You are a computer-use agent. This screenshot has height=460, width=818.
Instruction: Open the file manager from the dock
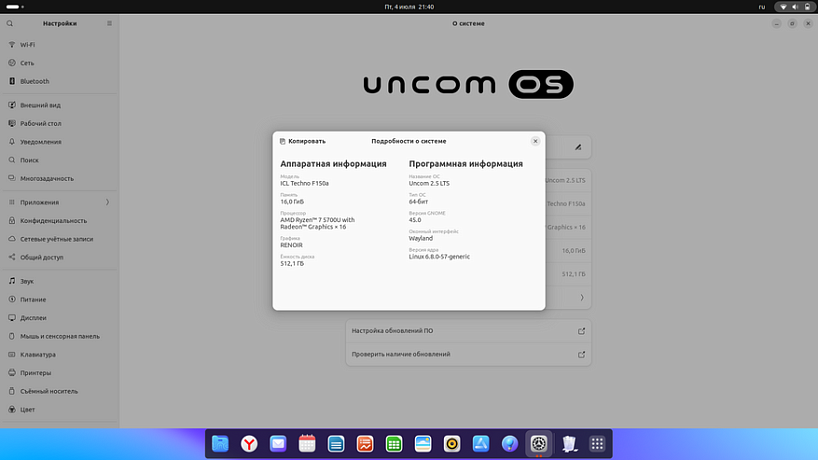click(x=220, y=443)
